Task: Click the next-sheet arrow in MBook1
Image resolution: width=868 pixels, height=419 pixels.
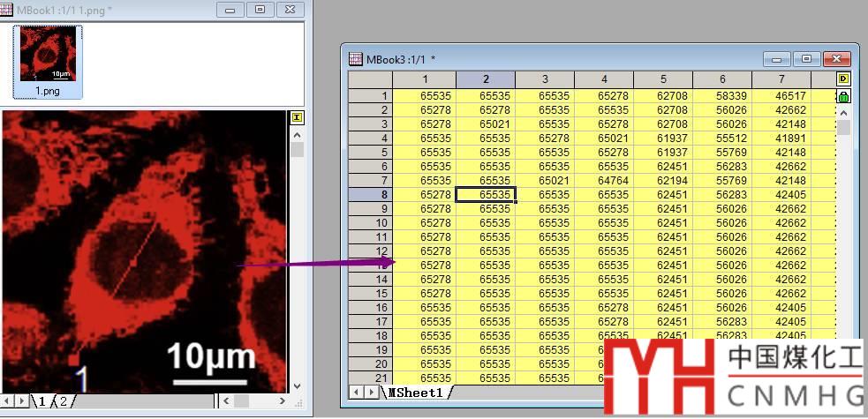Action: tap(23, 401)
